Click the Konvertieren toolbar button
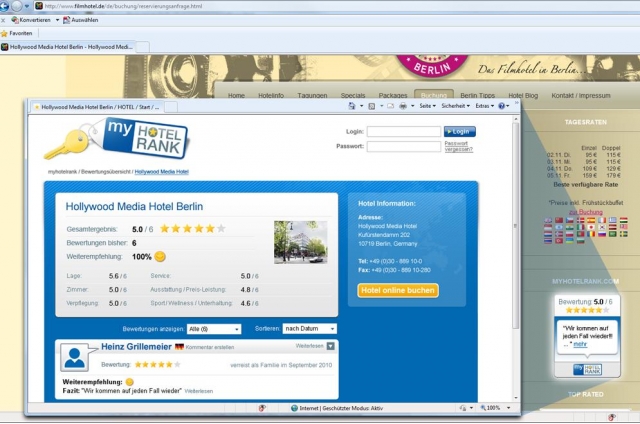640x424 pixels. 31,19
